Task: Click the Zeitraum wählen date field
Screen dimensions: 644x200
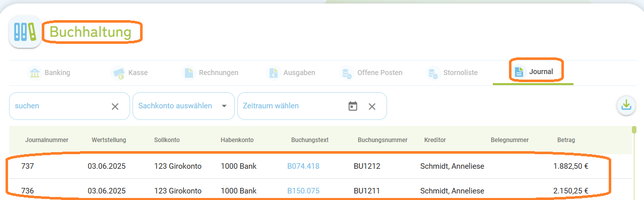Action: [292, 106]
